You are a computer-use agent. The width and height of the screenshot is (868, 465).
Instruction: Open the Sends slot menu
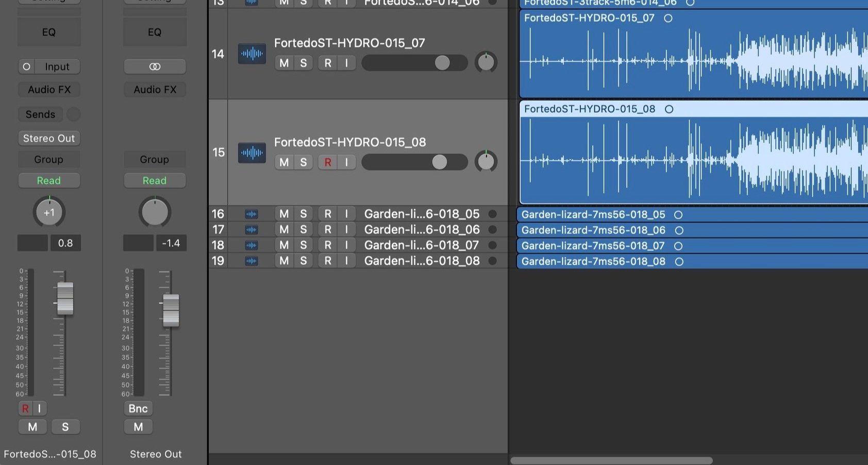click(40, 114)
